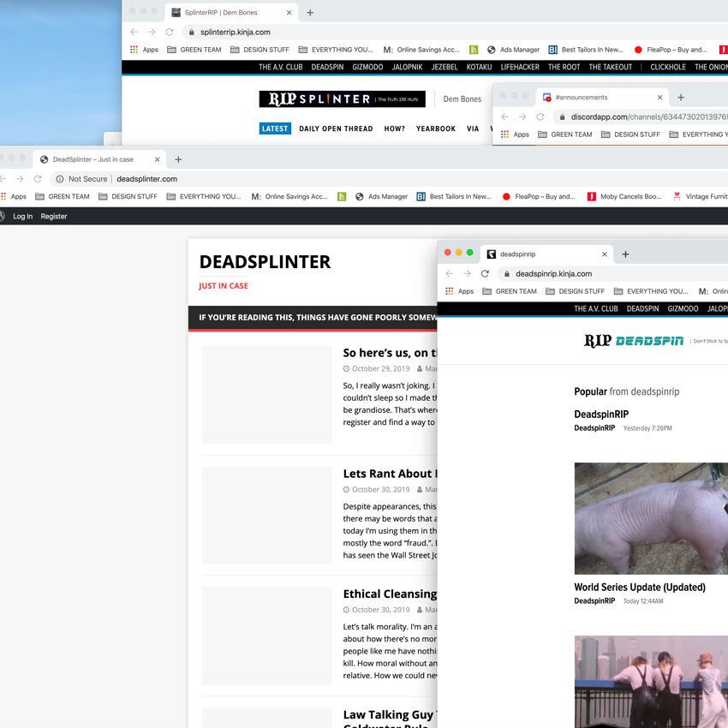Go back in SplinterRIP browser window
This screenshot has height=728, width=728.
pos(134,32)
